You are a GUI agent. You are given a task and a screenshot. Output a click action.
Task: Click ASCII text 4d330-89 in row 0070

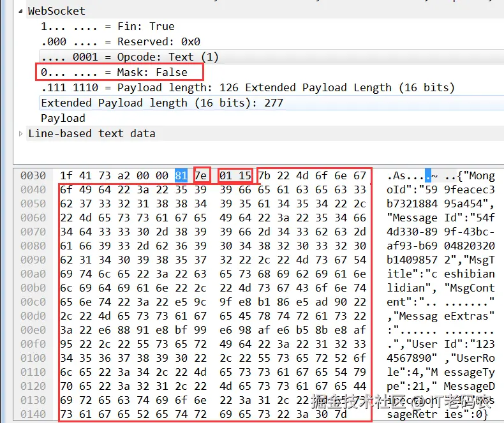click(412, 232)
